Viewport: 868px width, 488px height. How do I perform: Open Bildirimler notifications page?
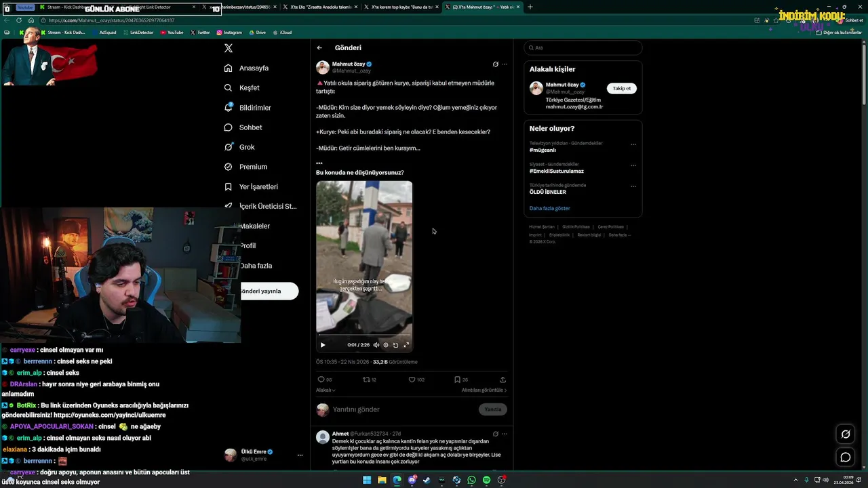pos(248,108)
